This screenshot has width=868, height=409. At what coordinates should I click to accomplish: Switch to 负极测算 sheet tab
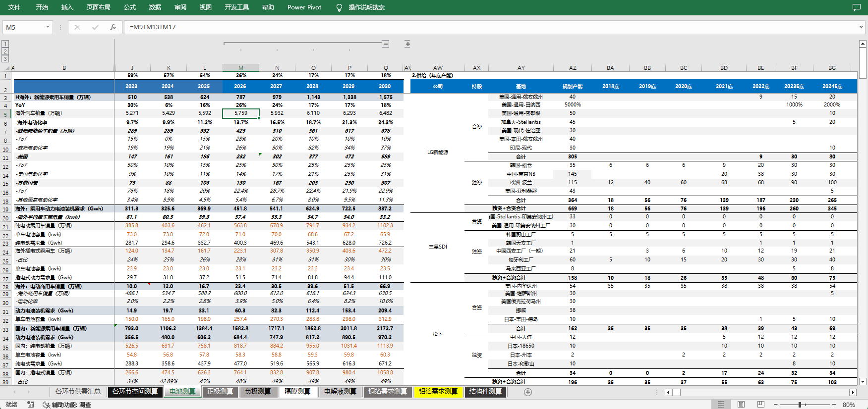pos(258,392)
